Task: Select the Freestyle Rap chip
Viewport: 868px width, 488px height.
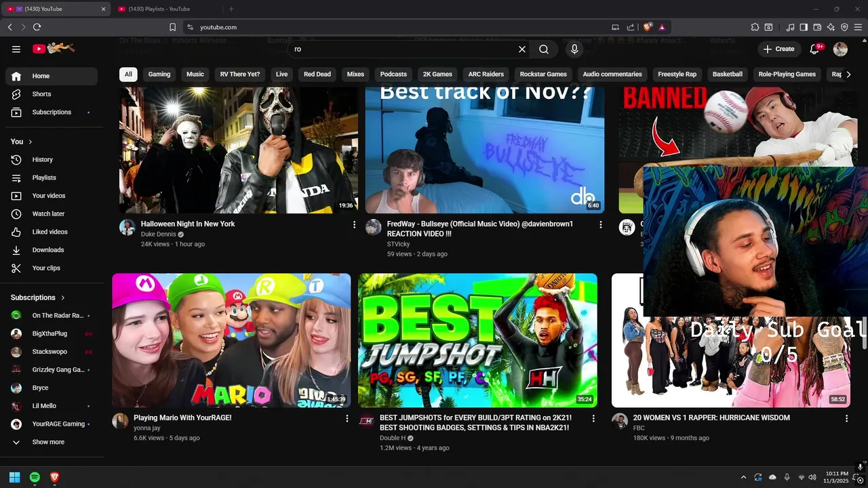Action: point(677,74)
